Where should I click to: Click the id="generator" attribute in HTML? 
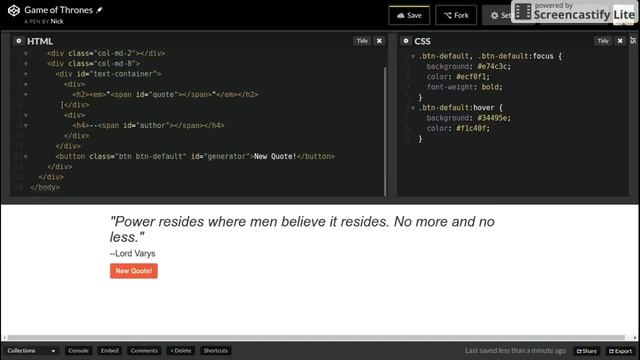[220, 156]
